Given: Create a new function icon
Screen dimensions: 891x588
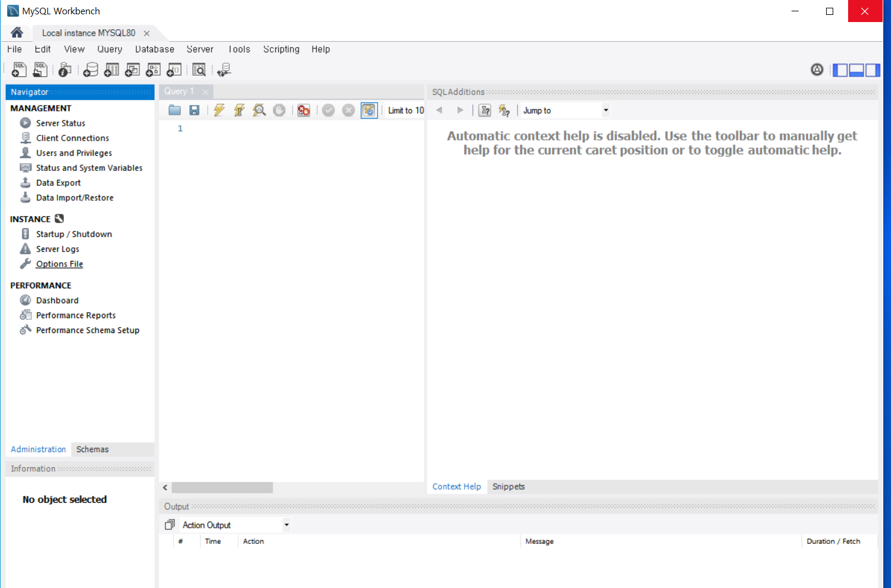Looking at the screenshot, I should 174,70.
